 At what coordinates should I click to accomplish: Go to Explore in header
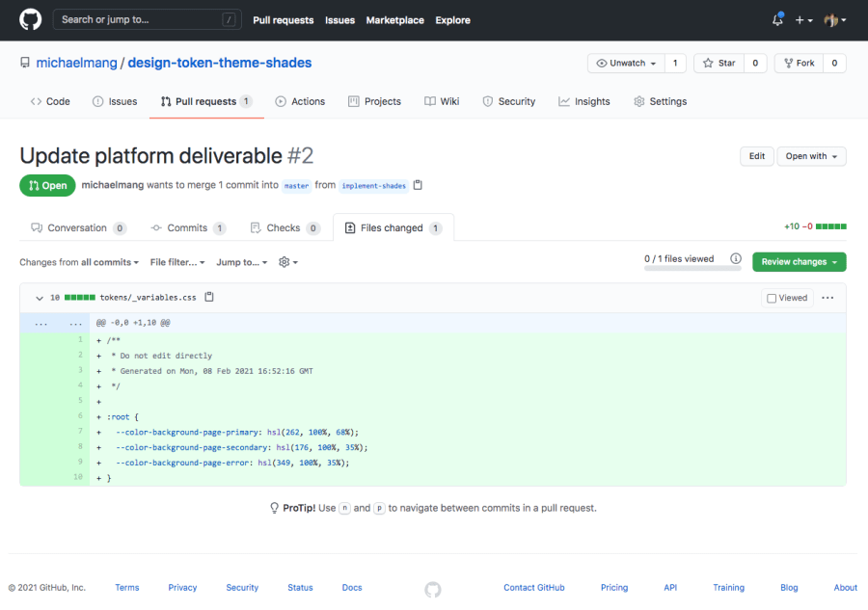pyautogui.click(x=452, y=20)
